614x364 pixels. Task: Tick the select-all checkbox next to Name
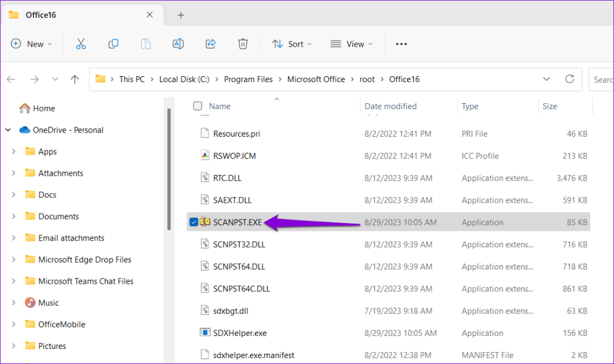pyautogui.click(x=198, y=106)
